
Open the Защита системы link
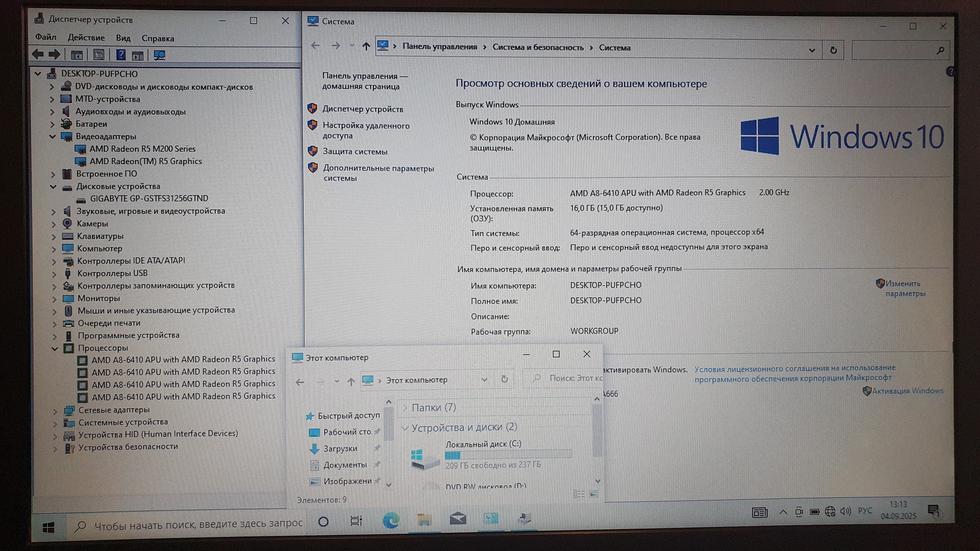[355, 152]
